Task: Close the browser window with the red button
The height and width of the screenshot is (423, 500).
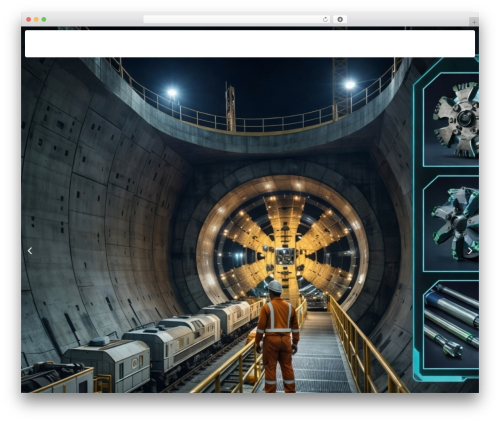Action: pyautogui.click(x=29, y=19)
